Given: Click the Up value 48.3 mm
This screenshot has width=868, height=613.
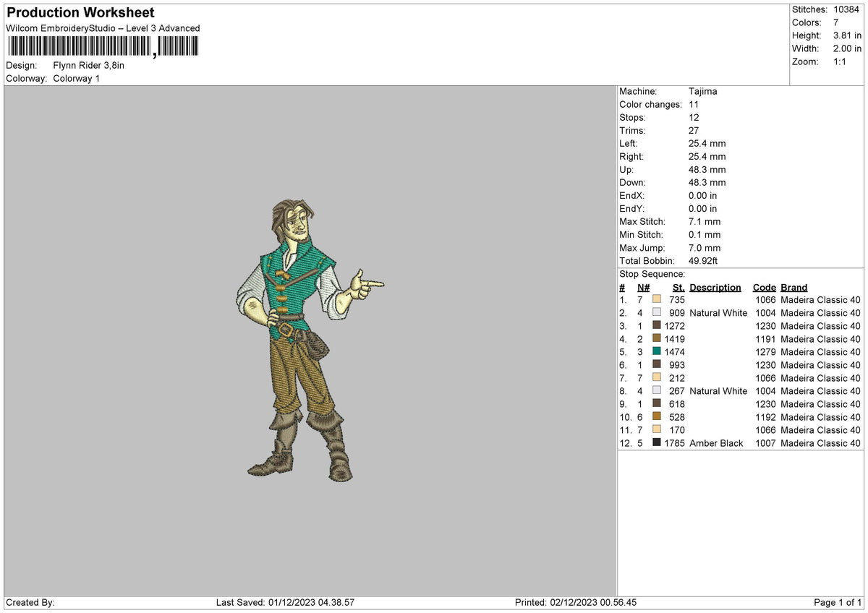Looking at the screenshot, I should point(707,170).
